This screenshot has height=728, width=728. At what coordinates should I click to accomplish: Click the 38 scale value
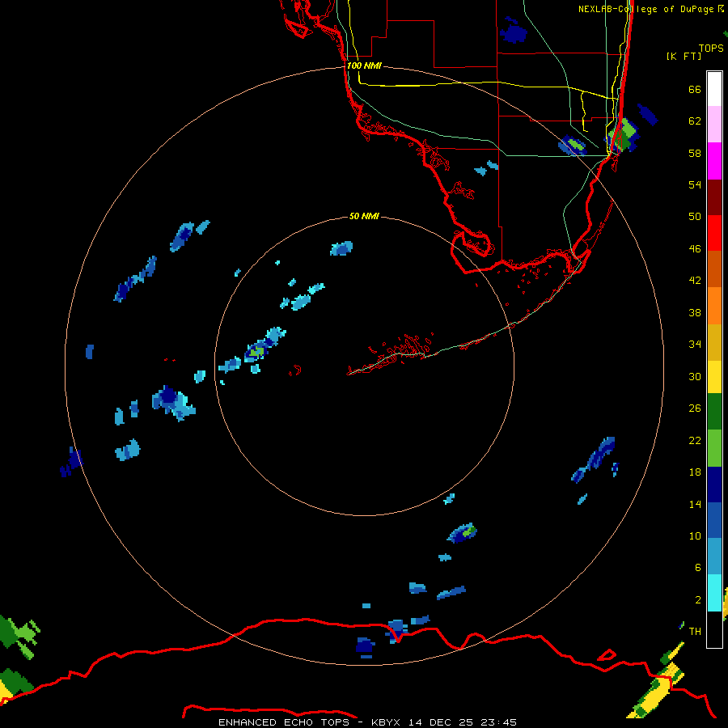(695, 312)
